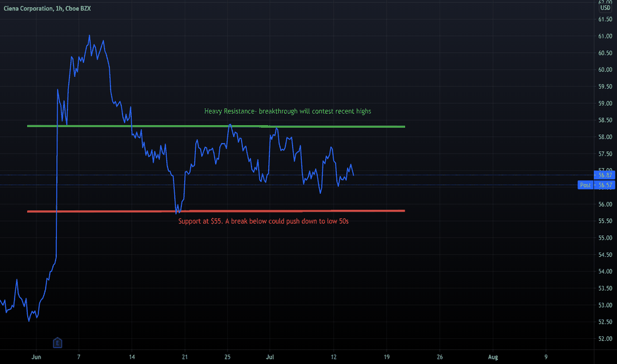Select the green heavy resistance line
The height and width of the screenshot is (364, 617).
coord(216,126)
